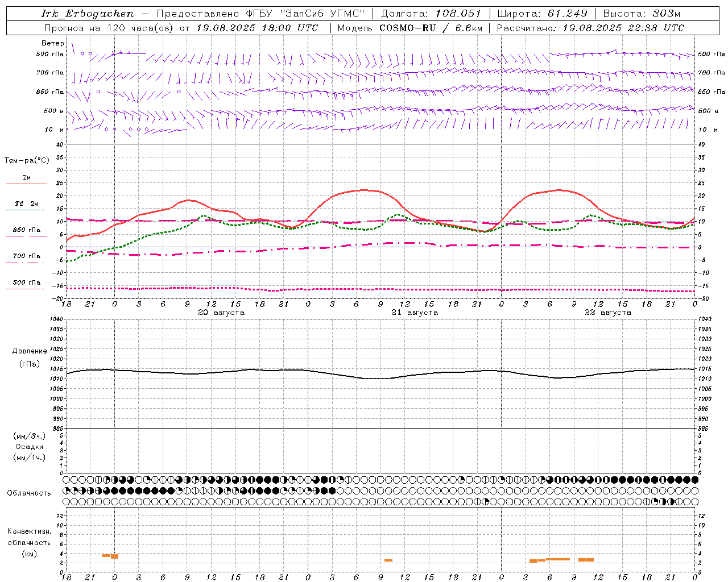The height and width of the screenshot is (582, 728).
Task: Click the station title Irk_Erbogachen
Action: [x=88, y=14]
